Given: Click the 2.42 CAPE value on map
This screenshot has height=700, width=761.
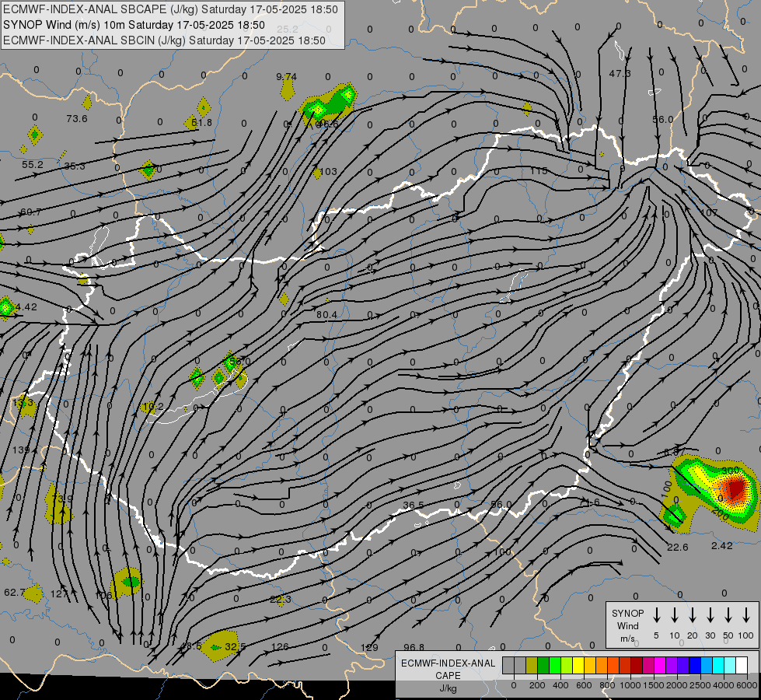Looking at the screenshot, I should click(721, 546).
